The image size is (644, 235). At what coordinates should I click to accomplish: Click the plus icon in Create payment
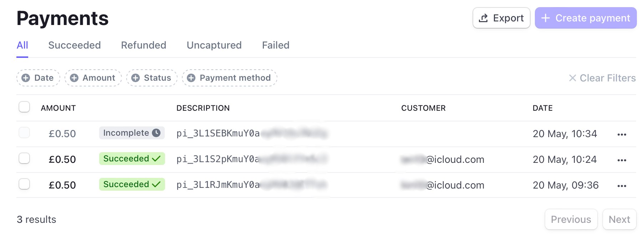click(x=545, y=18)
